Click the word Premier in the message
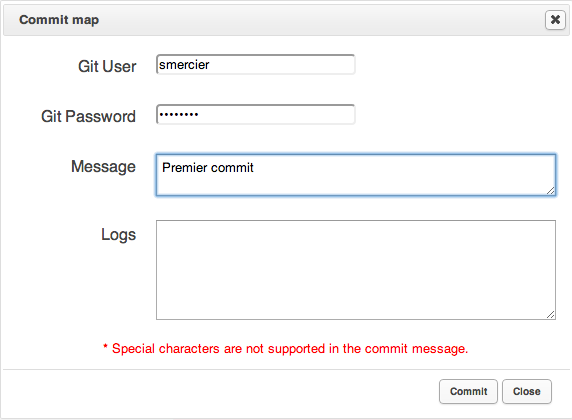The height and width of the screenshot is (420, 572). 185,167
